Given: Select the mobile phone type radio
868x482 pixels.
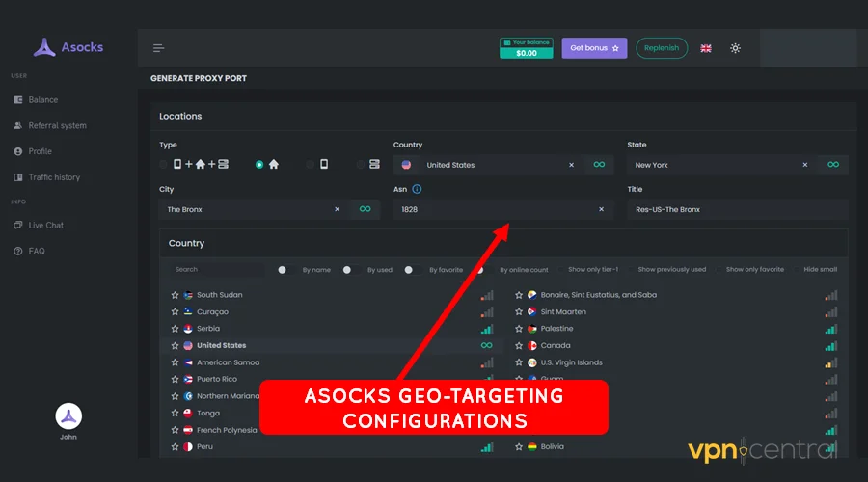Looking at the screenshot, I should click(310, 164).
